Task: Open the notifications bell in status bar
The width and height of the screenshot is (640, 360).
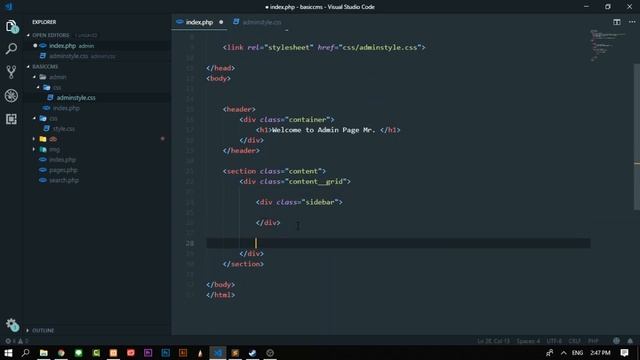Action: click(630, 341)
